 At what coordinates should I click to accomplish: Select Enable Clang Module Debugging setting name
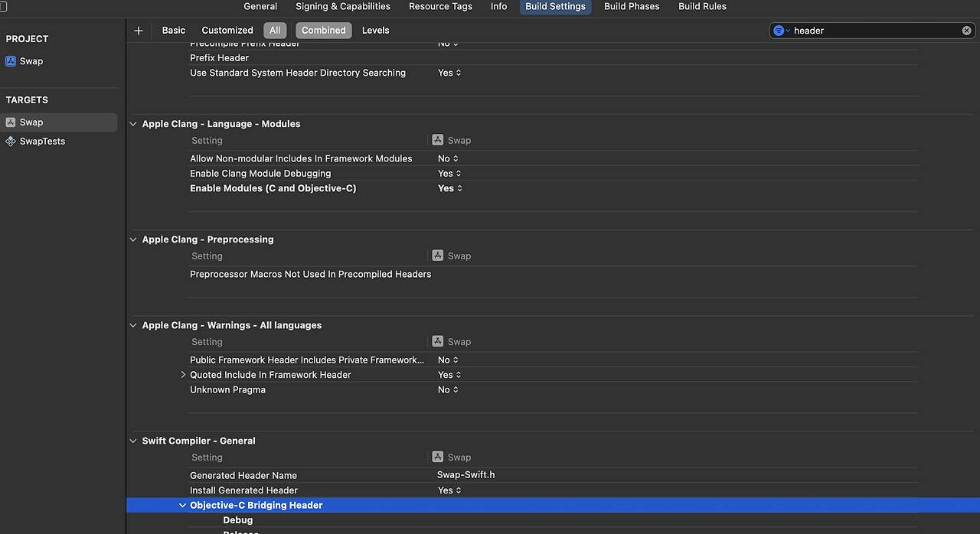(260, 174)
